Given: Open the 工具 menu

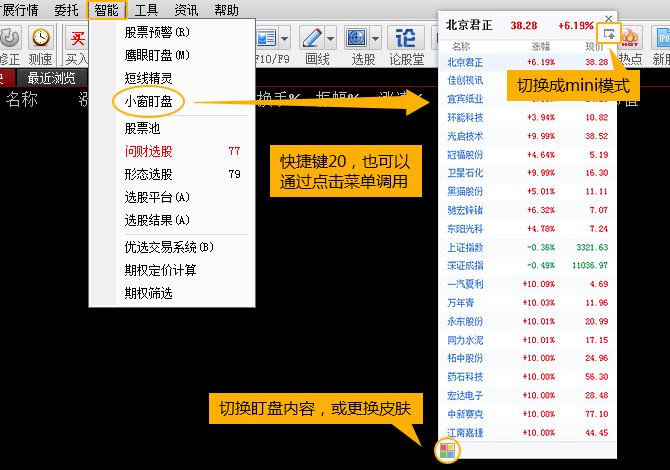Looking at the screenshot, I should click(146, 9).
